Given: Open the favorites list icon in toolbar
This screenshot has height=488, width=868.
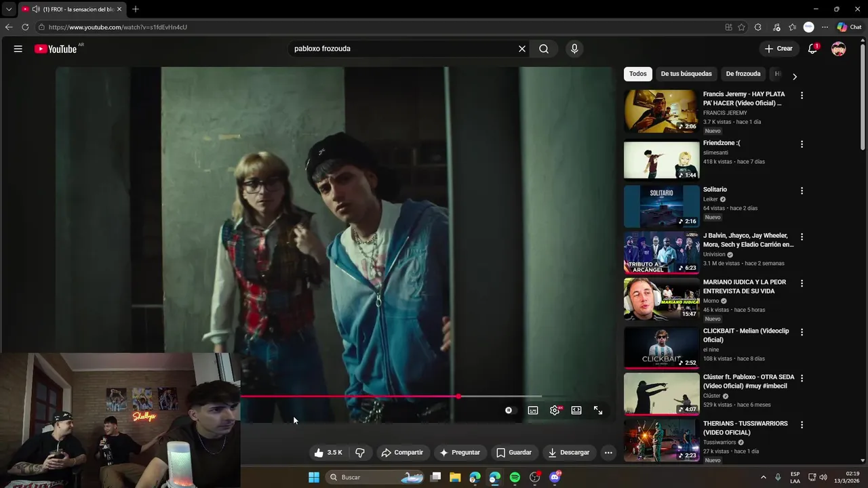Looking at the screenshot, I should (x=792, y=27).
